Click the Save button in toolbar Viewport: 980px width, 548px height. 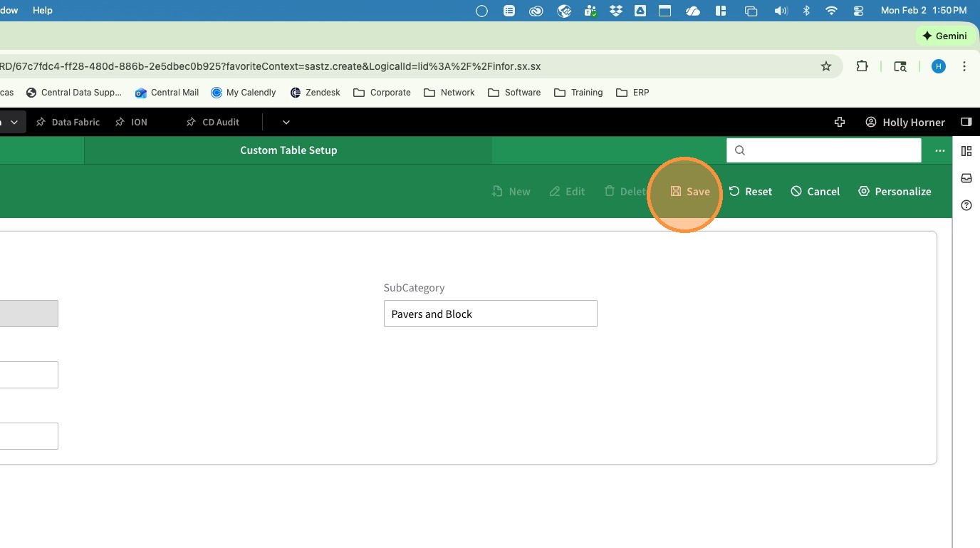tap(689, 191)
